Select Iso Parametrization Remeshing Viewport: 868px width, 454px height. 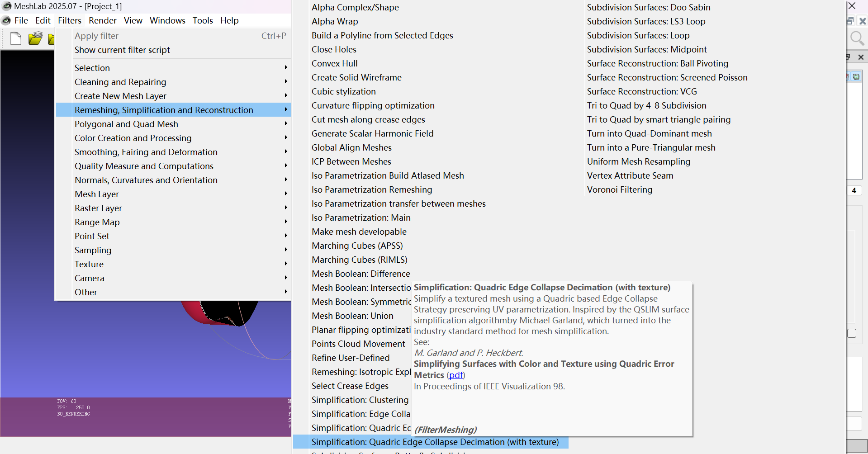[x=372, y=189]
